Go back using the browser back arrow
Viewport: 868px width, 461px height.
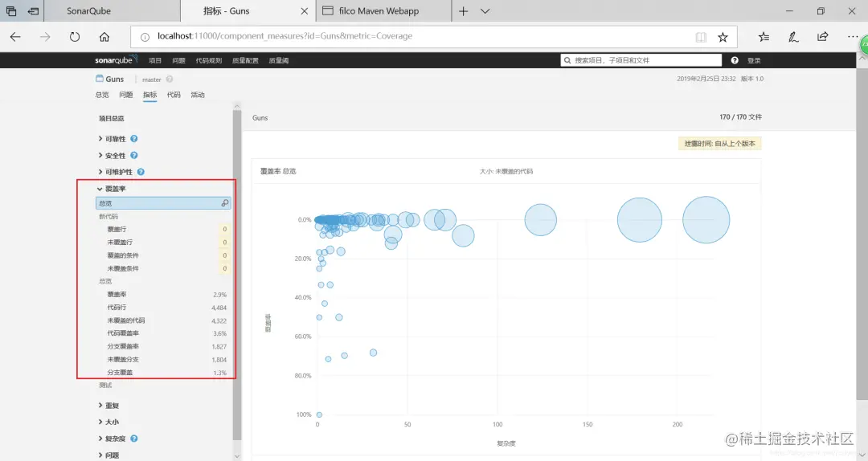pos(15,37)
